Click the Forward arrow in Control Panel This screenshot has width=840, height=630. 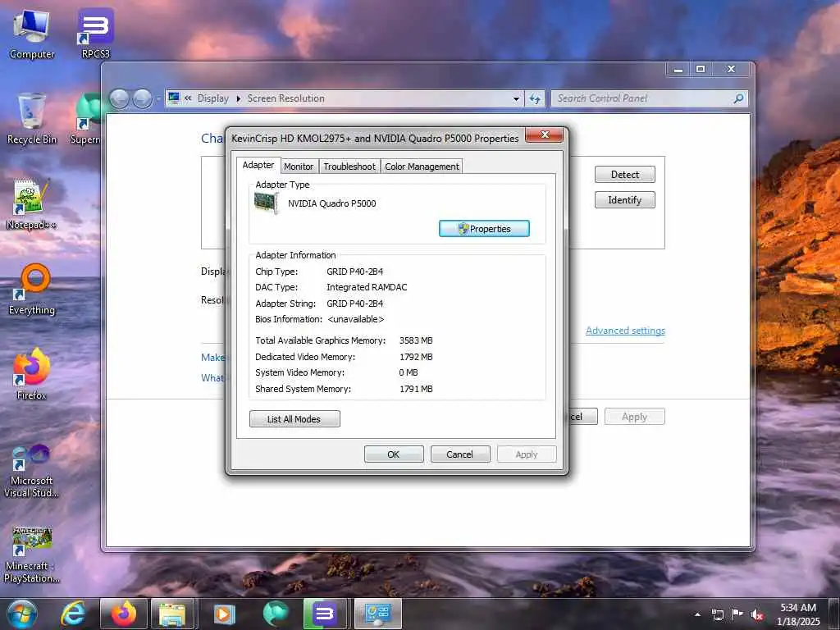tap(142, 98)
